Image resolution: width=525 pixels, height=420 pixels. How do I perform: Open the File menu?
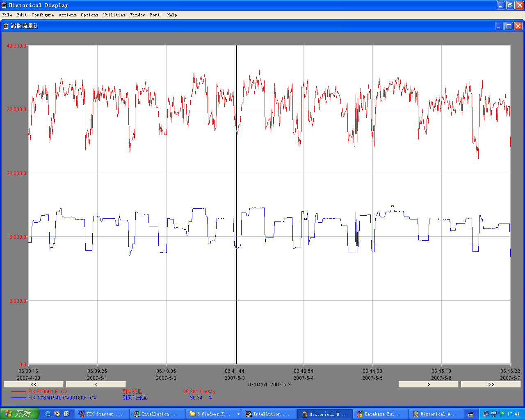pos(7,15)
